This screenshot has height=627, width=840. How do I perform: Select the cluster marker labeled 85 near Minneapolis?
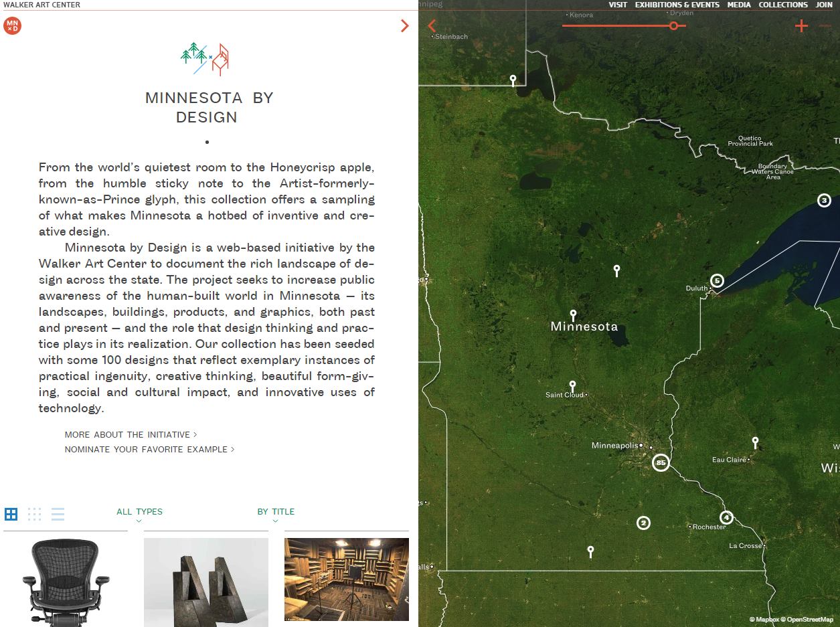[661, 462]
